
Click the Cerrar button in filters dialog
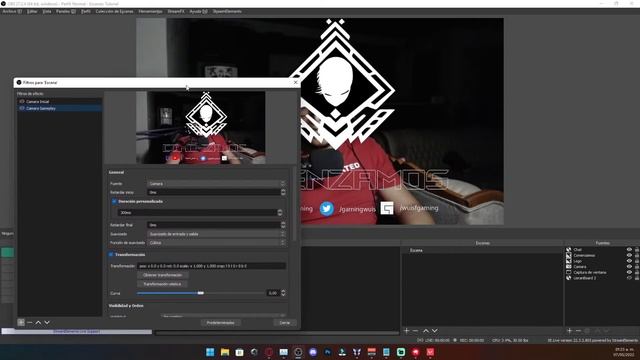pos(284,322)
